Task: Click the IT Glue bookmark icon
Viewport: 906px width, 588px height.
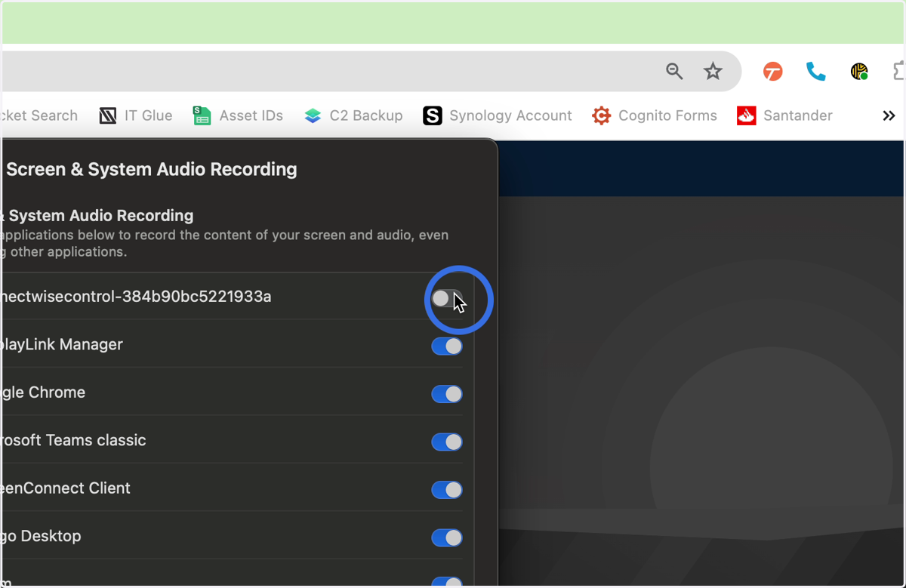Action: pyautogui.click(x=108, y=115)
